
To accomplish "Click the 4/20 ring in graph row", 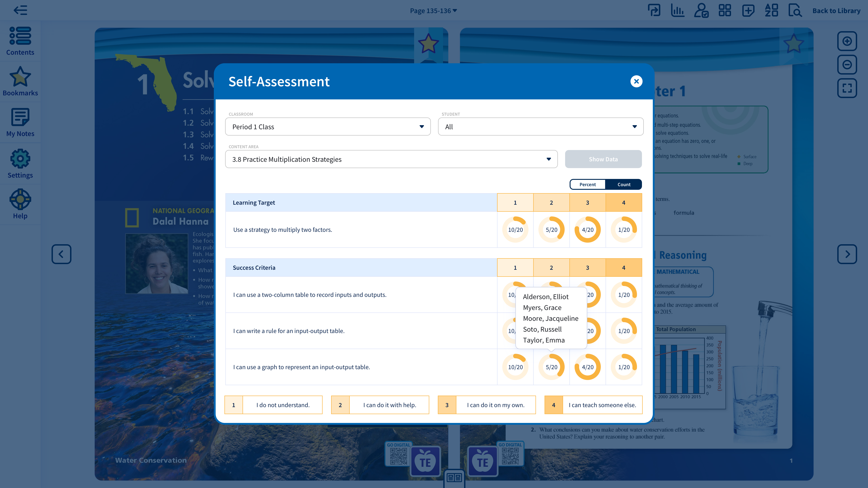I will (588, 367).
